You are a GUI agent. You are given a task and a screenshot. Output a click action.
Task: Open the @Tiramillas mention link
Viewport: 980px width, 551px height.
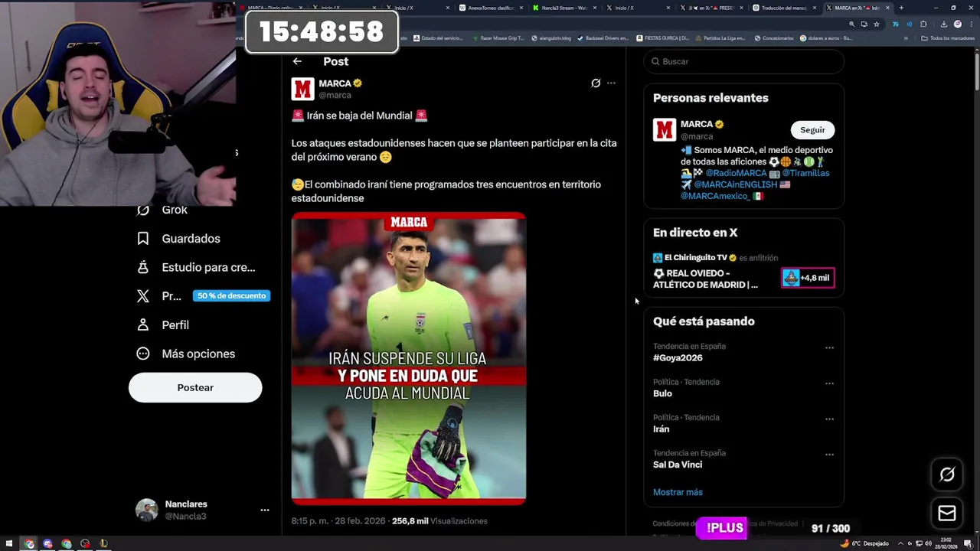[x=805, y=173]
